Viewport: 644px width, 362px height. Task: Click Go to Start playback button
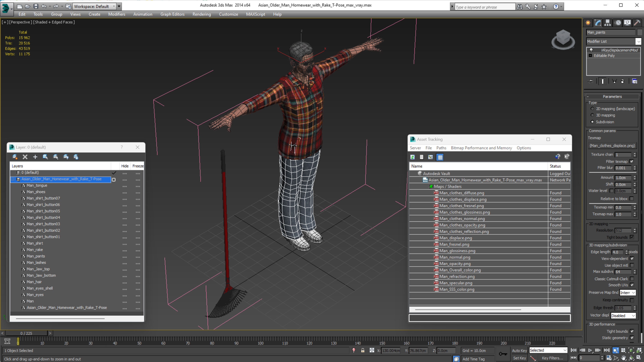pos(574,350)
